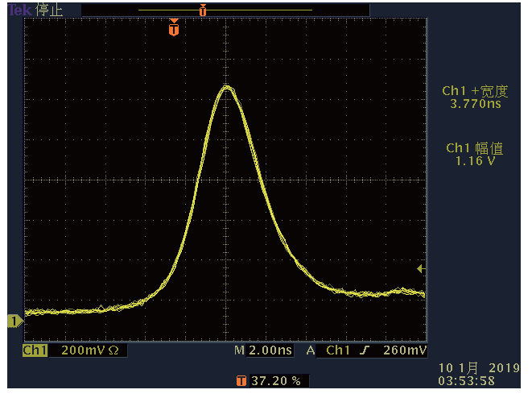
Task: Click the 3.770ns pulse width value
Action: (x=475, y=104)
